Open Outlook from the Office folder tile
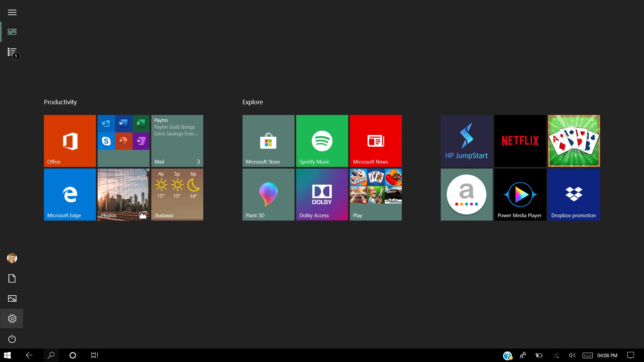This screenshot has width=644, height=362. (x=106, y=123)
